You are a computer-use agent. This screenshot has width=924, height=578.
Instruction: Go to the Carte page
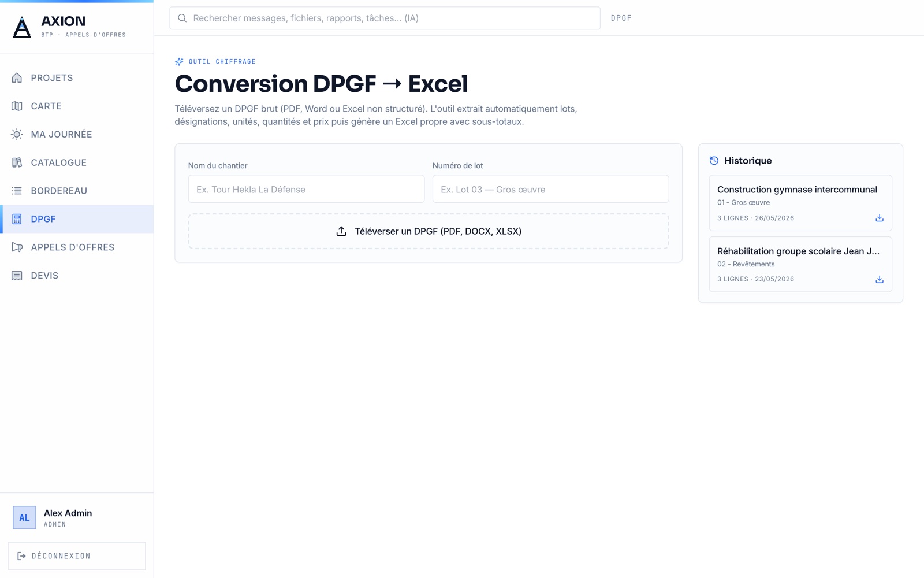tap(77, 106)
